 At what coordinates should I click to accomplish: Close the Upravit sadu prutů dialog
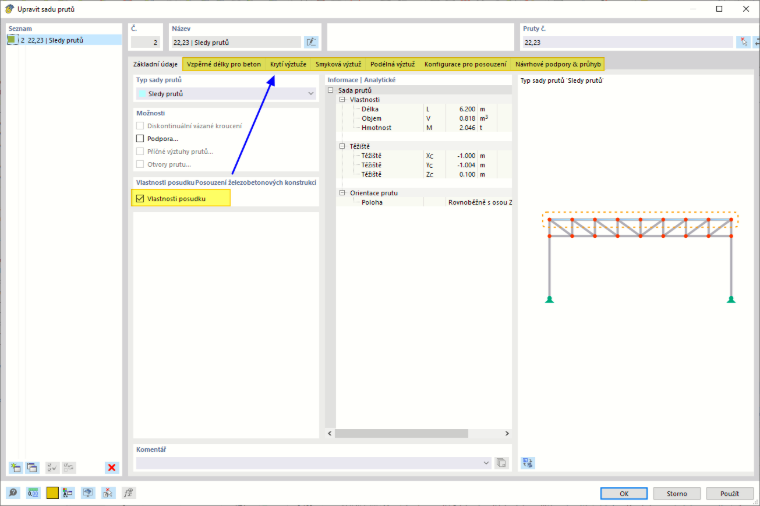click(x=746, y=9)
